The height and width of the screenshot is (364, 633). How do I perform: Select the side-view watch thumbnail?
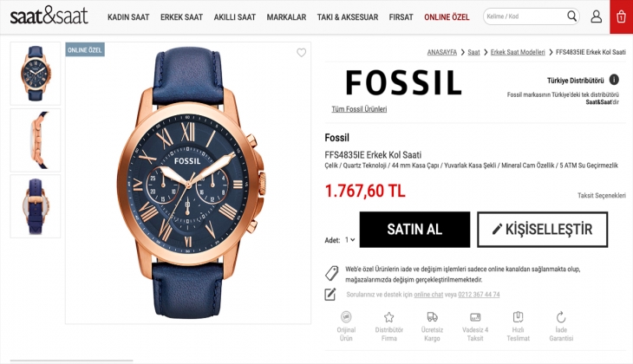point(36,140)
